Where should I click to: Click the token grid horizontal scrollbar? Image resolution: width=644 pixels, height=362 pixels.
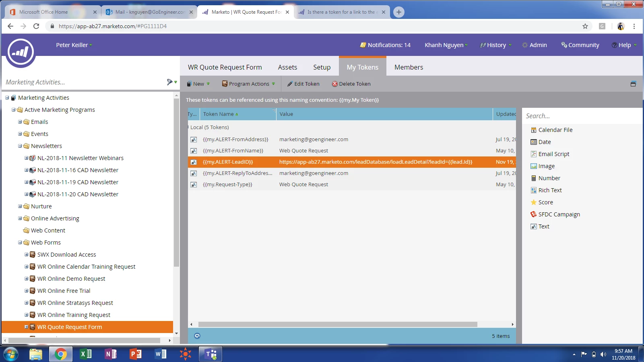coord(338,324)
